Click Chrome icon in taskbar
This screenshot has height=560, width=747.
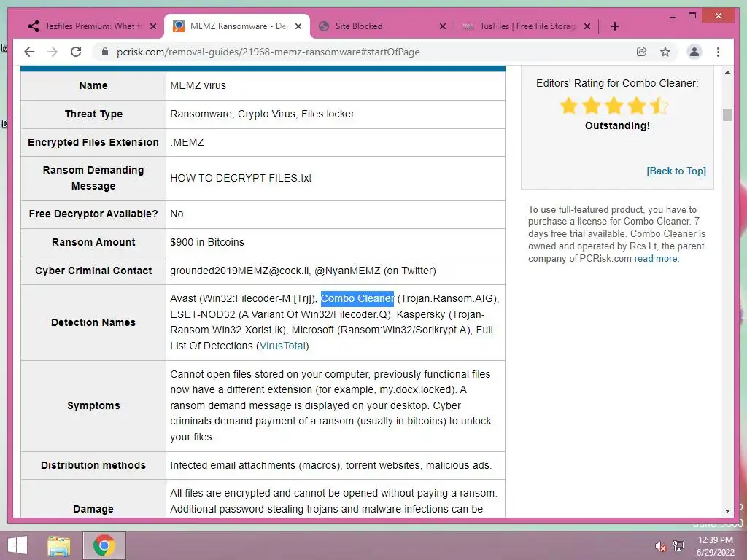(104, 545)
